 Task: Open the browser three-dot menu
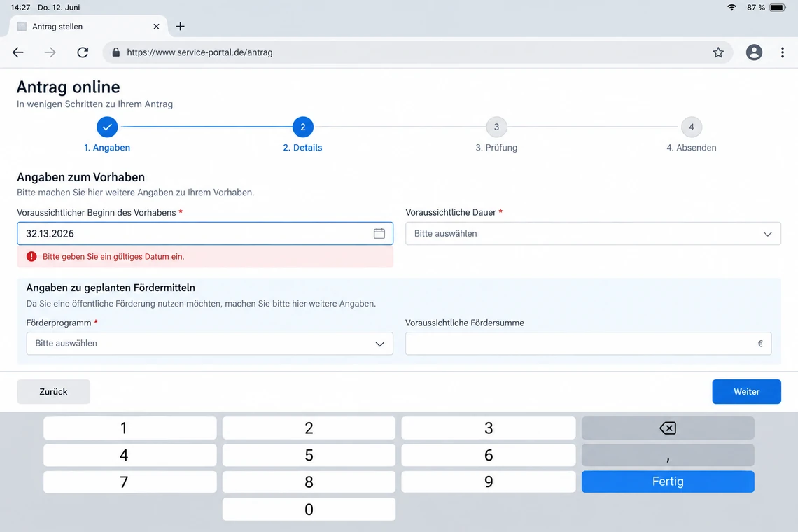[x=782, y=52]
